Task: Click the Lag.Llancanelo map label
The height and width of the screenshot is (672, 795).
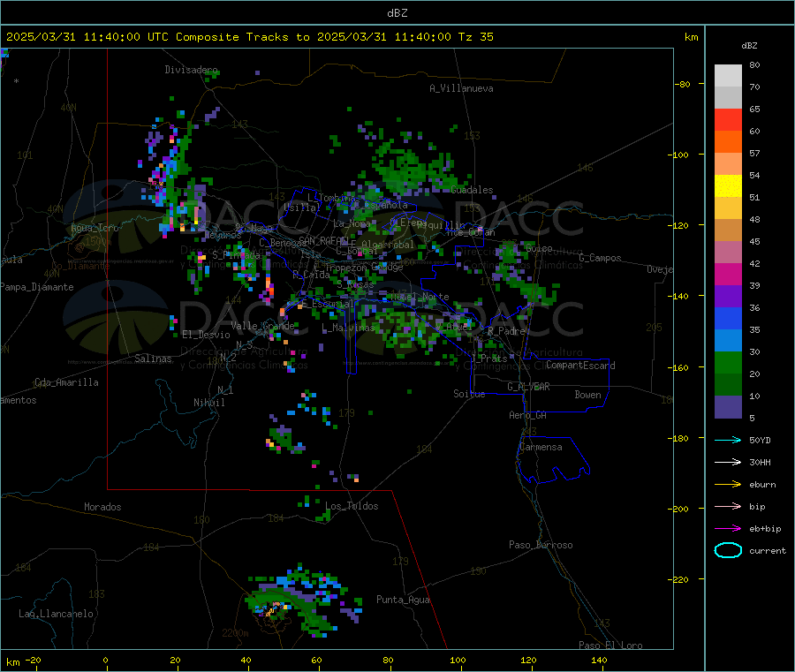Action: pyautogui.click(x=56, y=614)
